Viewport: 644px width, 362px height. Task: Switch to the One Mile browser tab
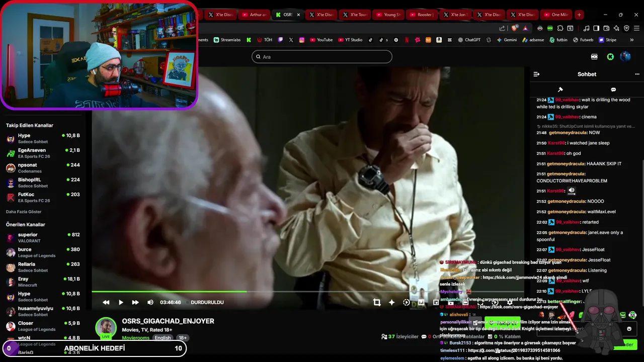[x=555, y=15]
